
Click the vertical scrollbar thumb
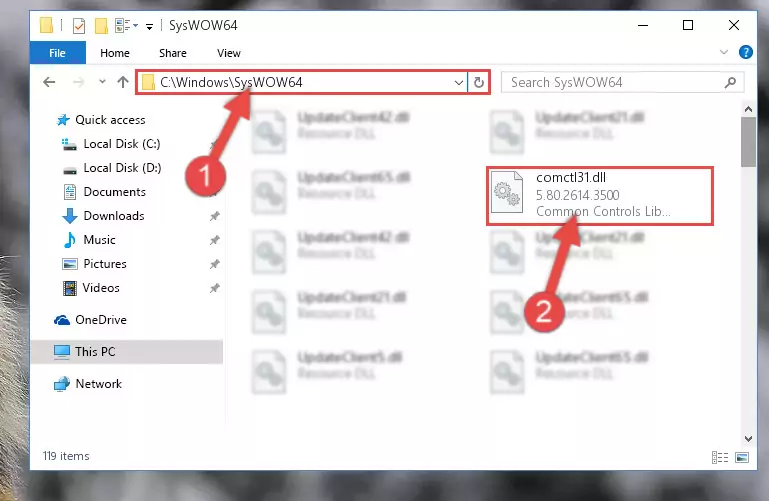coord(748,142)
